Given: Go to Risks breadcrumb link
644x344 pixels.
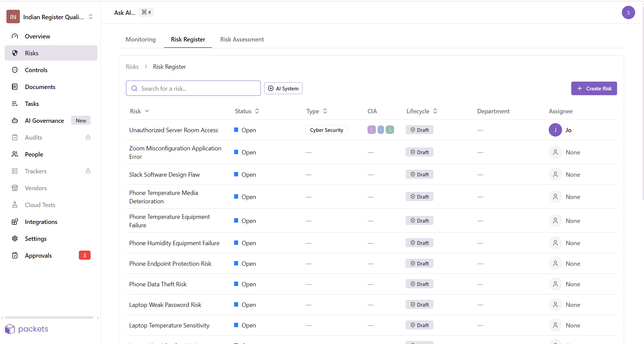Looking at the screenshot, I should click(x=132, y=67).
